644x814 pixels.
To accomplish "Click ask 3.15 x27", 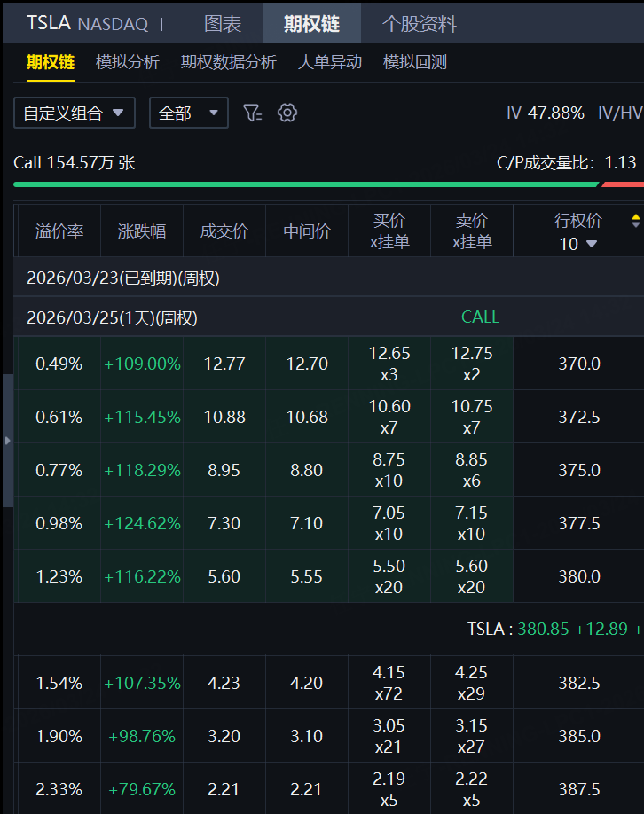I will click(472, 736).
